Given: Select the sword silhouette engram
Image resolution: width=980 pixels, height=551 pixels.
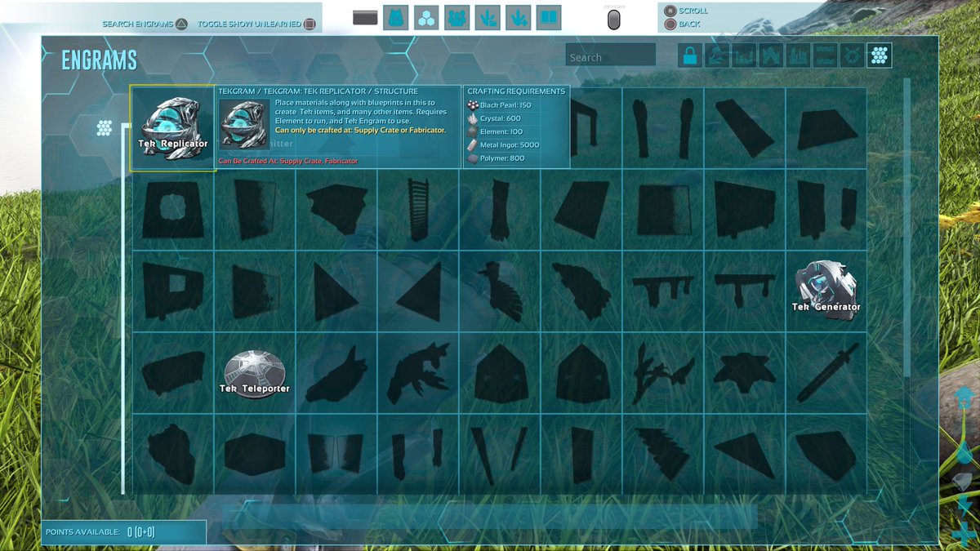Looking at the screenshot, I should (x=826, y=373).
